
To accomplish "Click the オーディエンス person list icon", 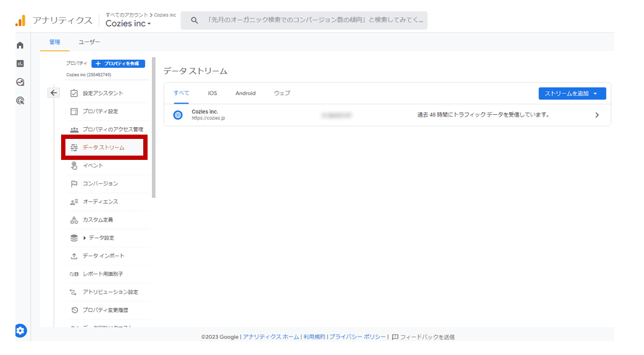I will pyautogui.click(x=74, y=202).
